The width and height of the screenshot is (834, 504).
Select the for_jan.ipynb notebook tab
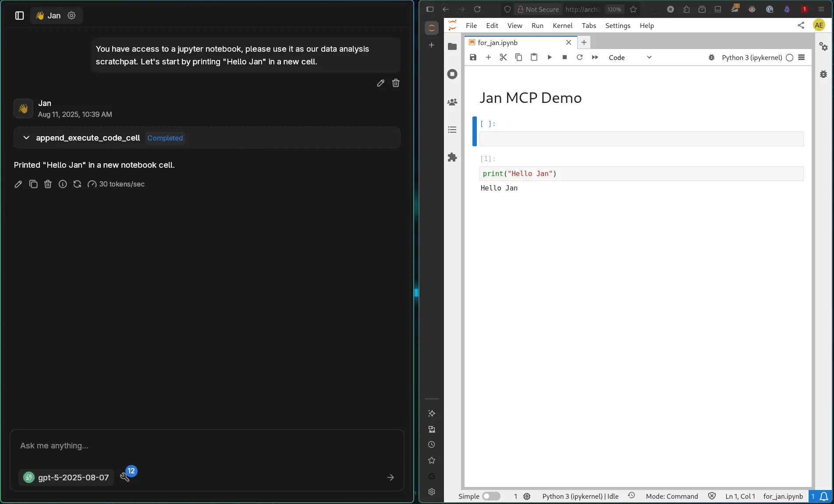[497, 42]
